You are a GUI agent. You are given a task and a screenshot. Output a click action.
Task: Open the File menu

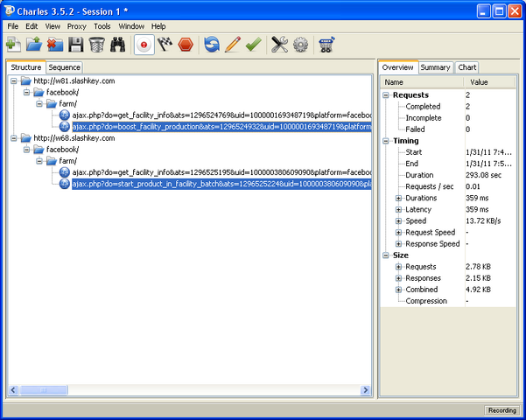(13, 26)
